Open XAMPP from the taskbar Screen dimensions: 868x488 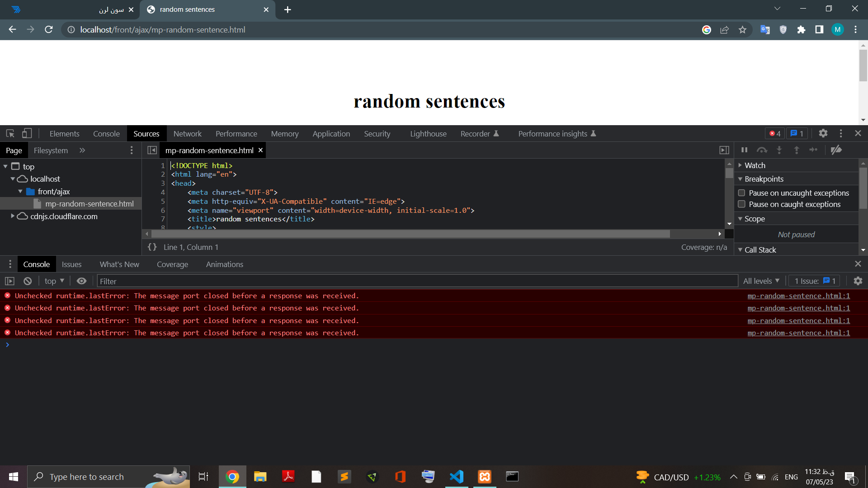[485, 477]
